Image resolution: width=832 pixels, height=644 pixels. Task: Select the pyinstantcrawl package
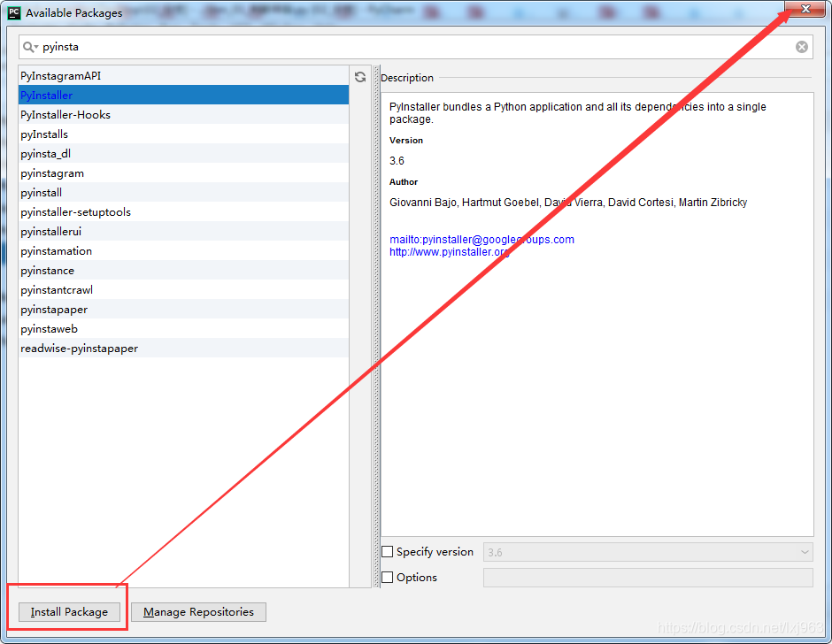tap(183, 289)
